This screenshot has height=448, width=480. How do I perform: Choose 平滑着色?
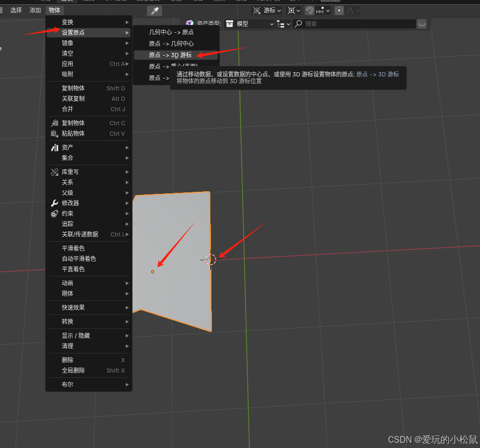(x=89, y=248)
